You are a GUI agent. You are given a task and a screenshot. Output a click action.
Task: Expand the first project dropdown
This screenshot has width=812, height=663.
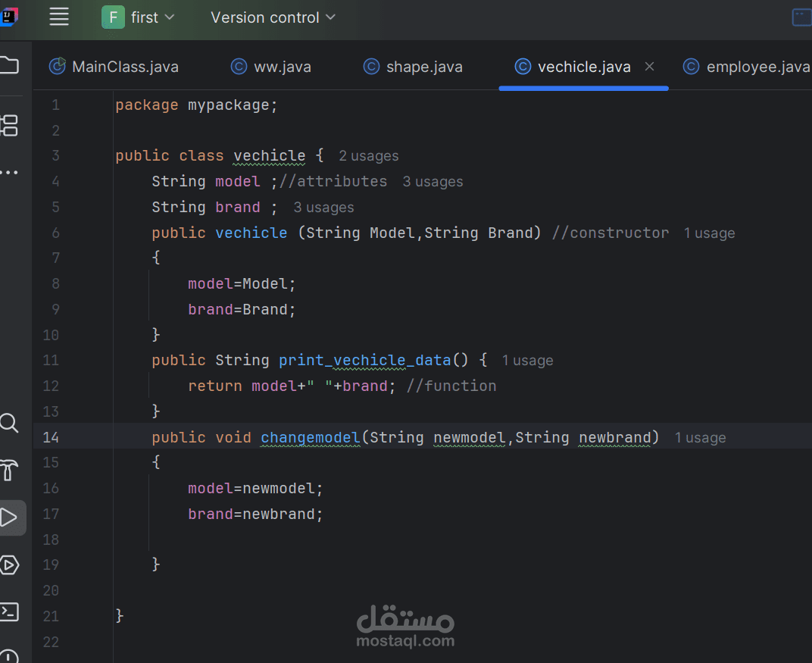coord(153,17)
